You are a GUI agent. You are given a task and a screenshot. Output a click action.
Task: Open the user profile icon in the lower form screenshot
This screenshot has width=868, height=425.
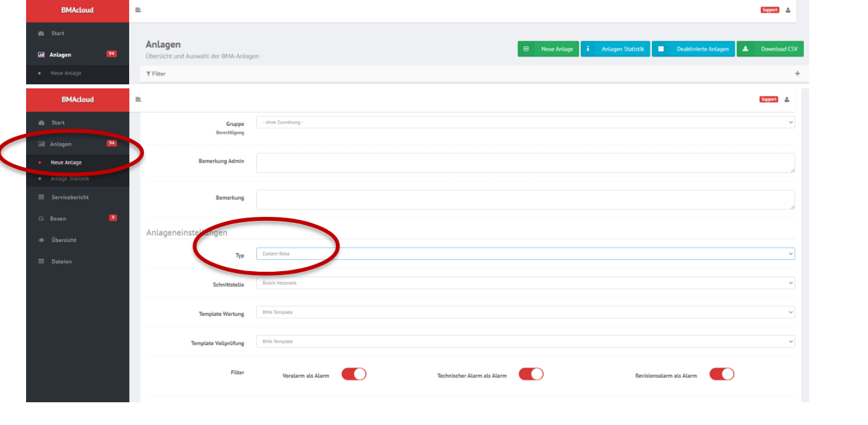[786, 99]
